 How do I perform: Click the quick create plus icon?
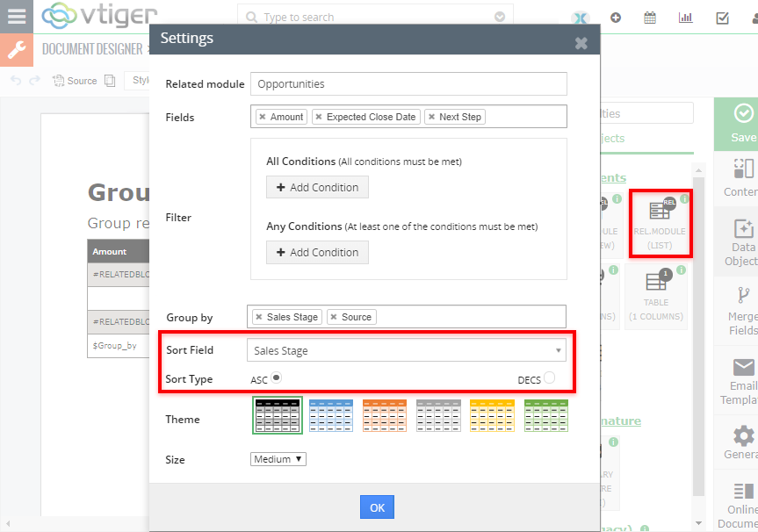(616, 18)
